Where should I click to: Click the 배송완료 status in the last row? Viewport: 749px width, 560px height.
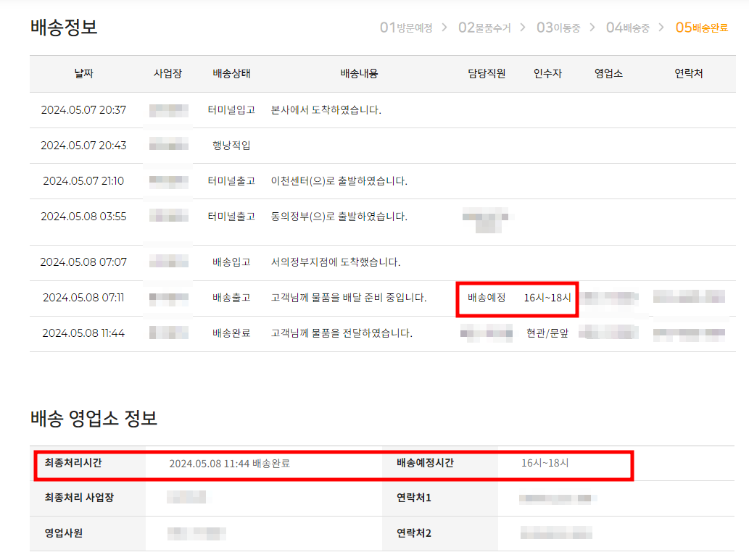(231, 334)
